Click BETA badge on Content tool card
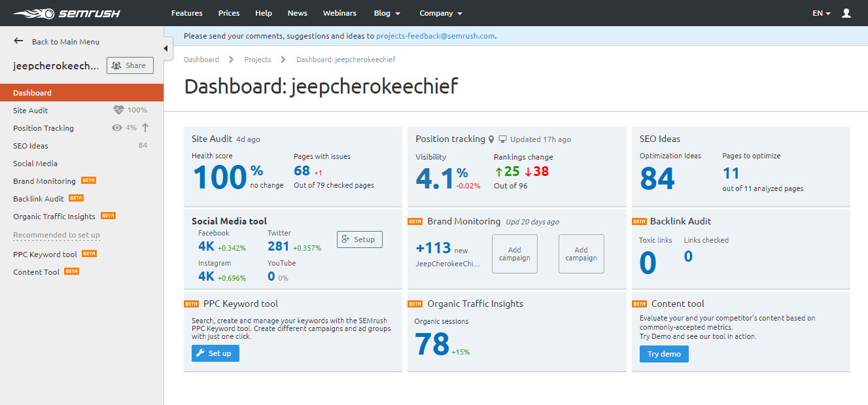Screen dimensions: 868x405 pyautogui.click(x=639, y=304)
